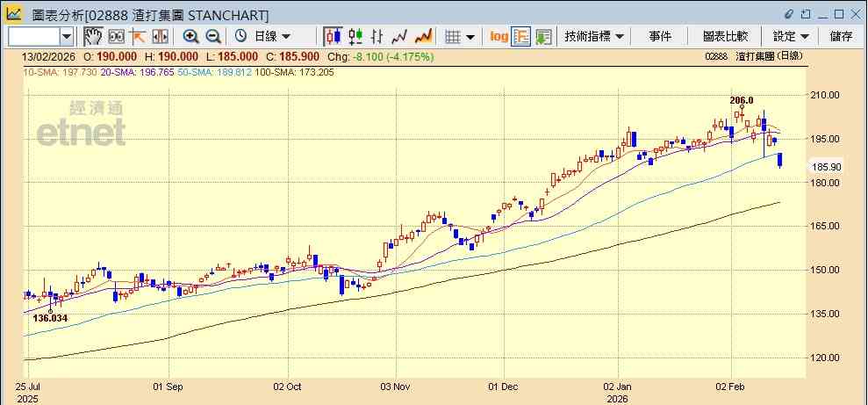The image size is (868, 405).
Task: Open the 日線 period dropdown
Action: [271, 37]
